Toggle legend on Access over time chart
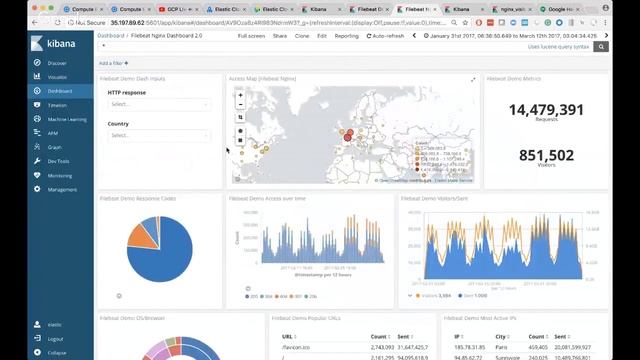640x360 pixels. coord(248,289)
